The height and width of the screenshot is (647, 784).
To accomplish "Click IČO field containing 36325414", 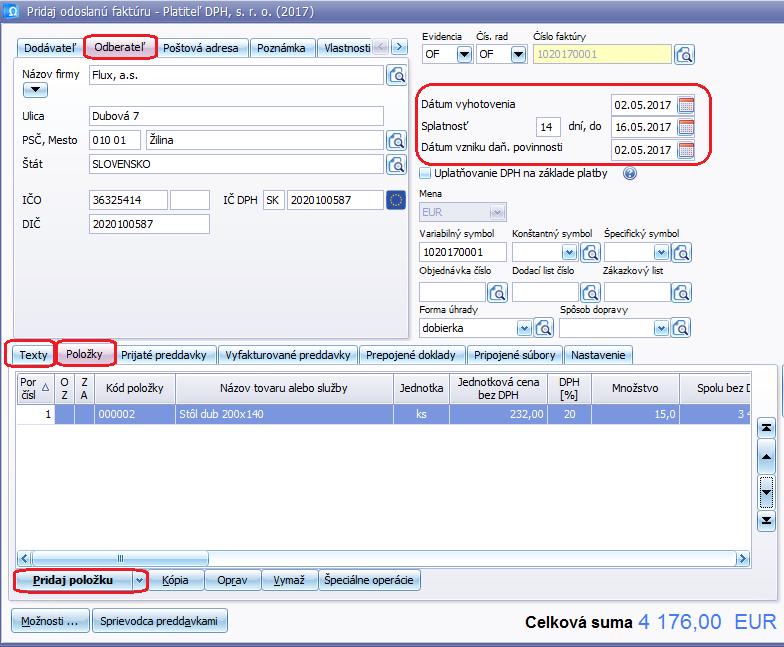I will (x=128, y=200).
